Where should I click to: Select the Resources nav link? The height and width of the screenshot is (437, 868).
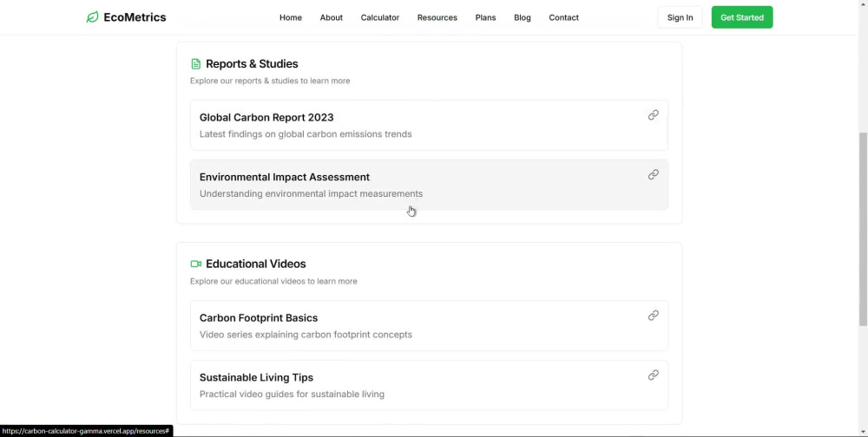pyautogui.click(x=437, y=17)
